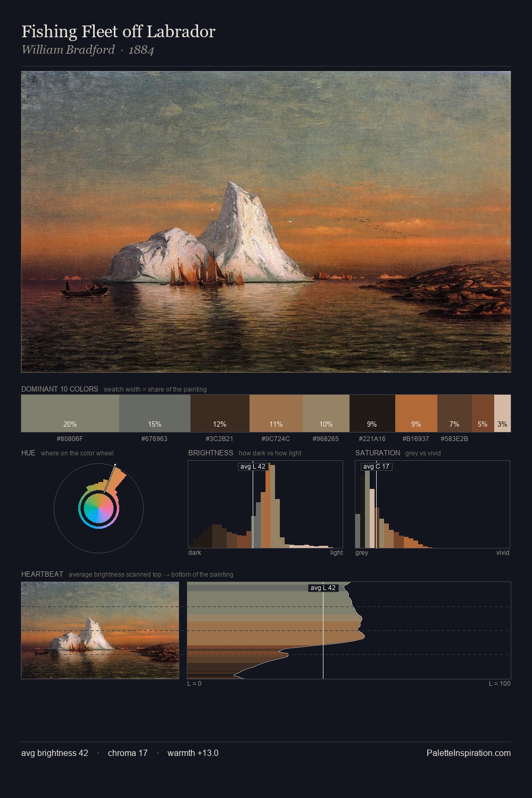Open the PaletteInspiration.com link

[469, 753]
